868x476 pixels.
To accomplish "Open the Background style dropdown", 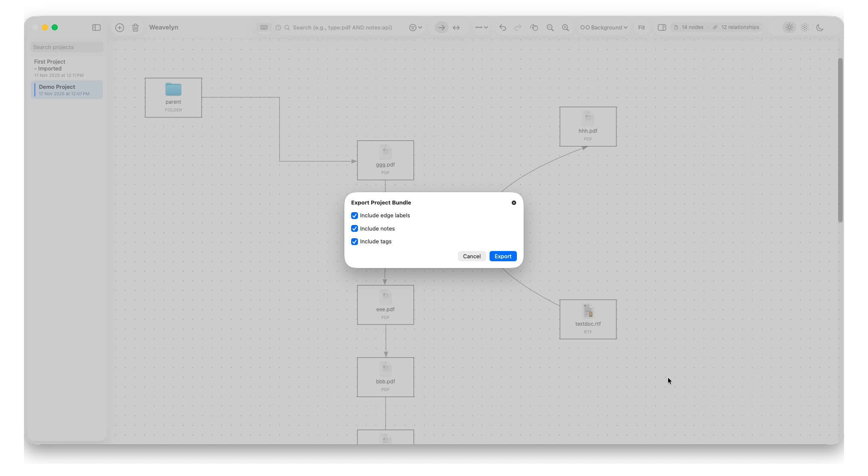I will coord(604,27).
